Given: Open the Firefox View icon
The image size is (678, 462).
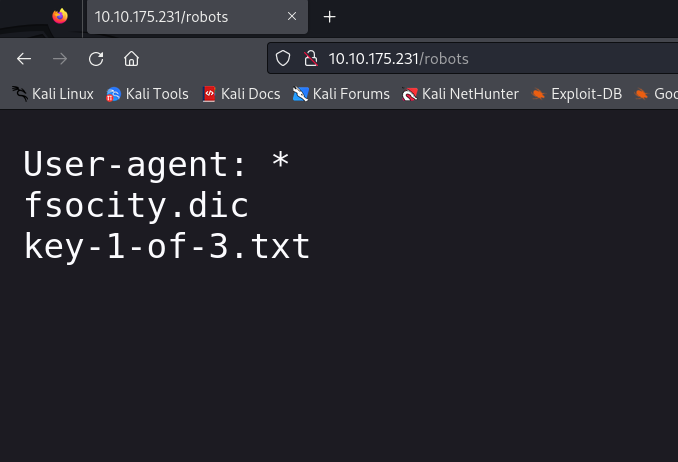Looking at the screenshot, I should pyautogui.click(x=60, y=16).
